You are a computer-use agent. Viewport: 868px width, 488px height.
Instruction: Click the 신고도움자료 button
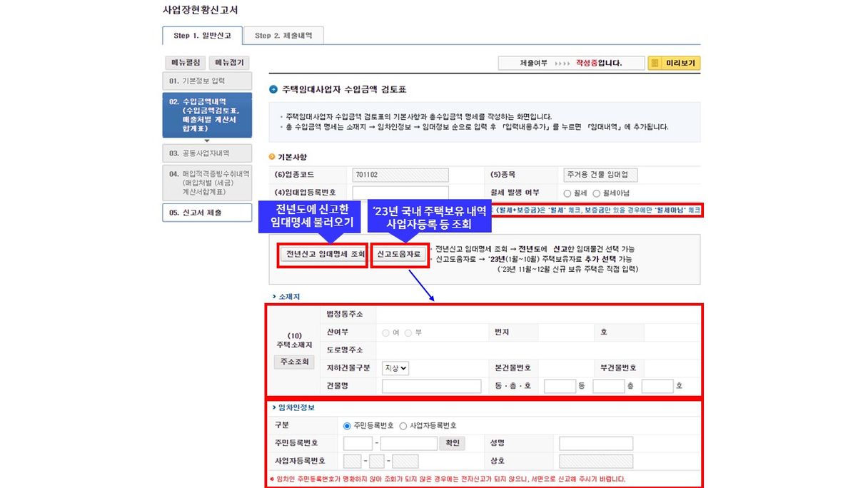tap(400, 254)
